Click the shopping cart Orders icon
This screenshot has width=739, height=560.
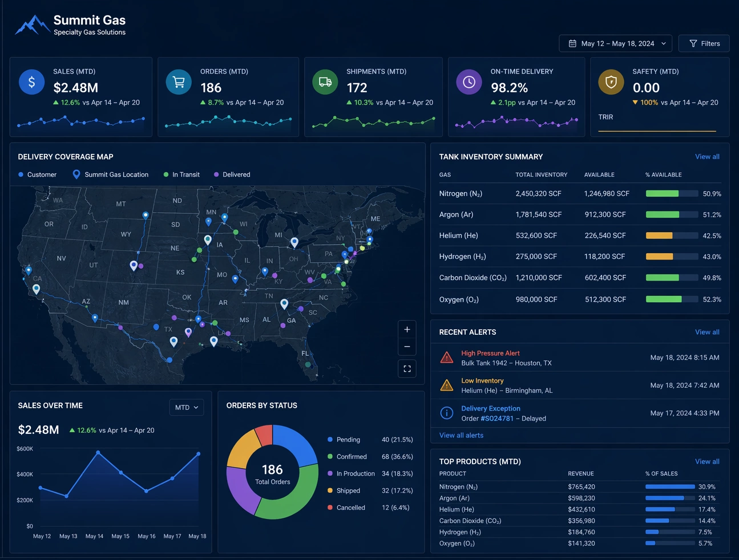(x=179, y=82)
